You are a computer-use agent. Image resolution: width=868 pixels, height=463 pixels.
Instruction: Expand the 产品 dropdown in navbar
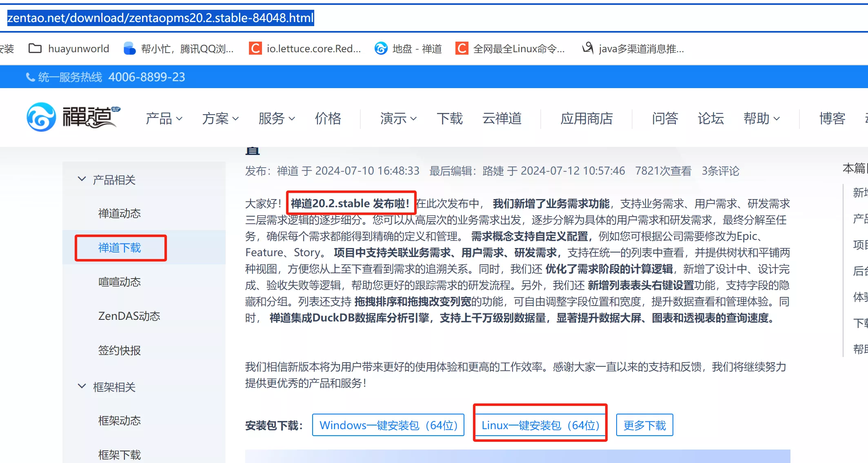tap(164, 118)
